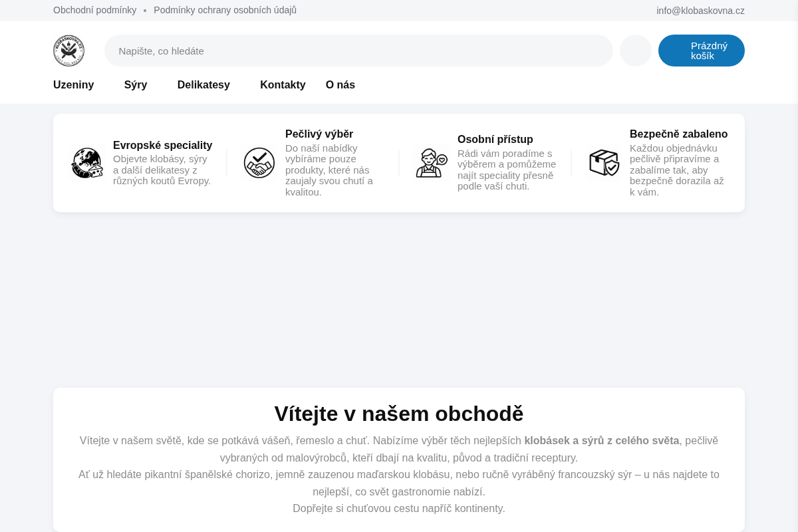
Task: Click the round button beside the search field
Action: [636, 51]
